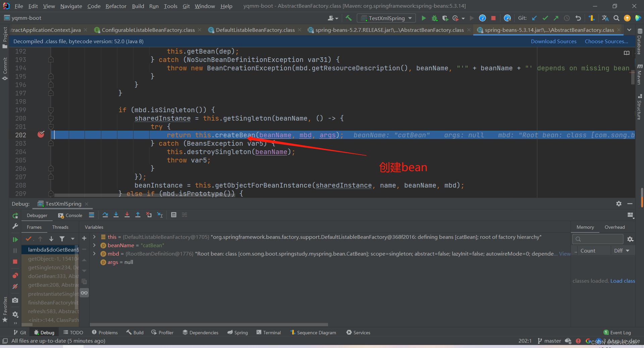Expand the mbd variable node
The width and height of the screenshot is (644, 348).
click(94, 254)
